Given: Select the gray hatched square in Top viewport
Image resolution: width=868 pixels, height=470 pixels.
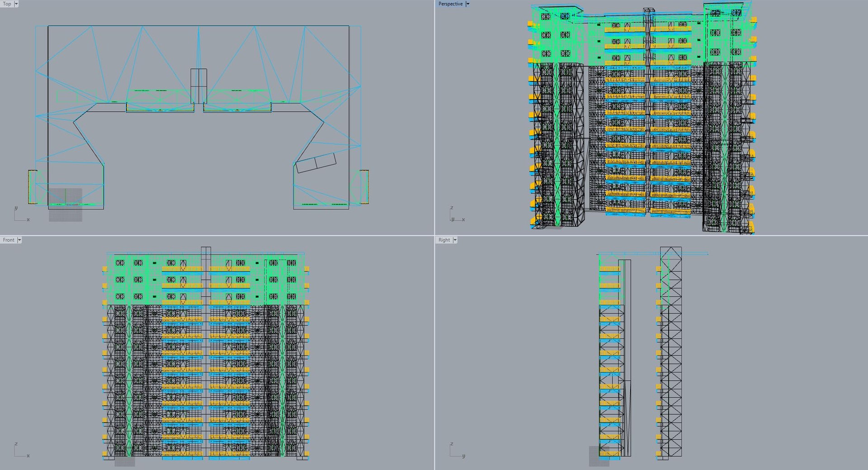Looking at the screenshot, I should (66, 204).
